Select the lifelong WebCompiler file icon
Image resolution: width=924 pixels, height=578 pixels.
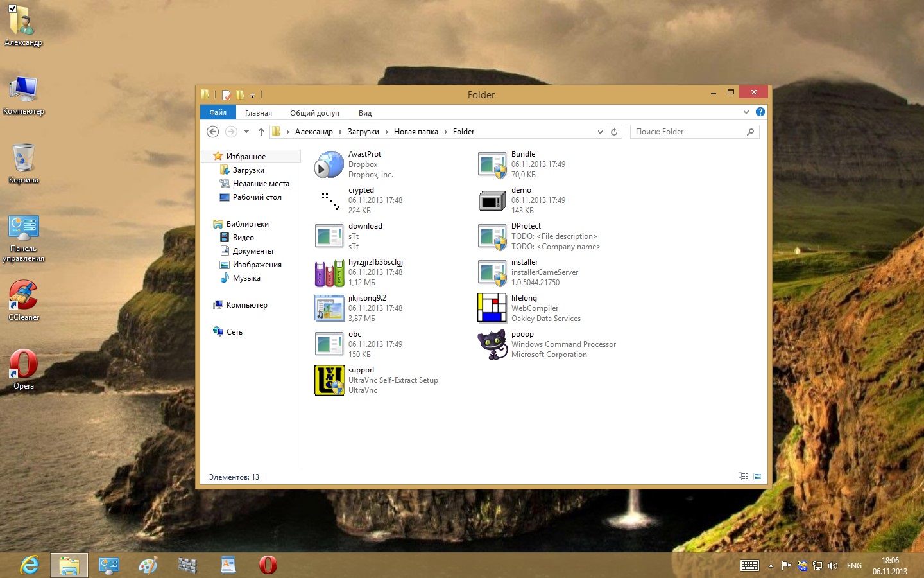[492, 308]
